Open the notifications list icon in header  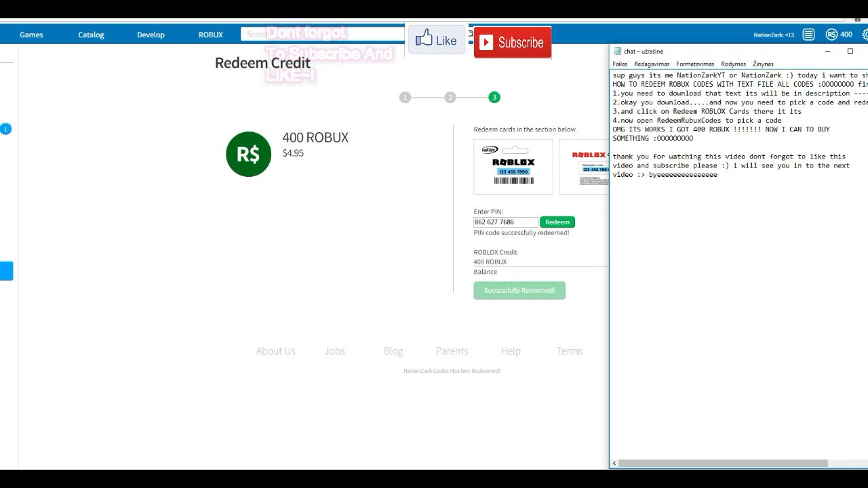pyautogui.click(x=808, y=35)
